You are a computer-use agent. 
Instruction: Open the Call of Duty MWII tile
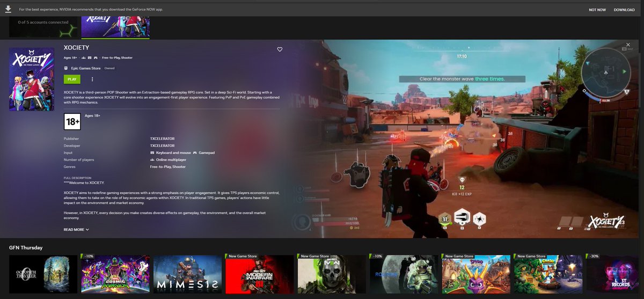(x=332, y=274)
